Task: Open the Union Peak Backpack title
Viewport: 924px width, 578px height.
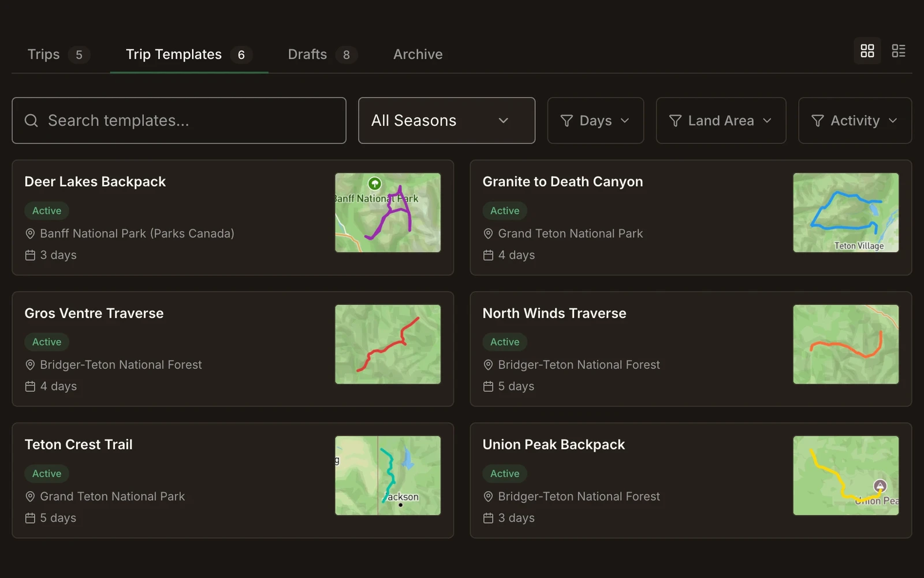Action: [x=554, y=444]
